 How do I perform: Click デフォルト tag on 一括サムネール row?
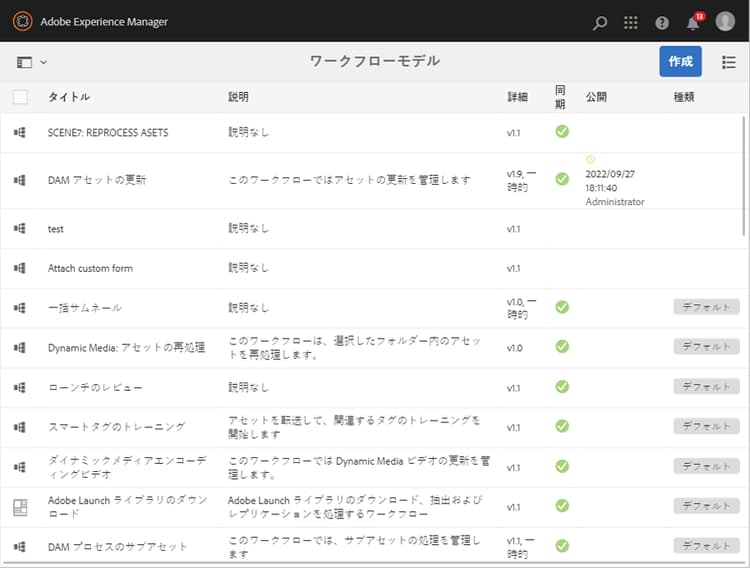point(706,307)
